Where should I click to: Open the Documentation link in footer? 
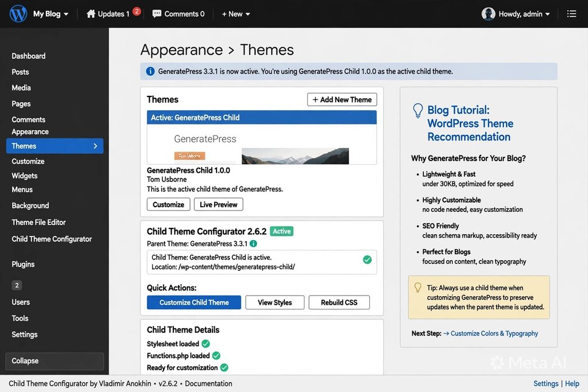(208, 384)
